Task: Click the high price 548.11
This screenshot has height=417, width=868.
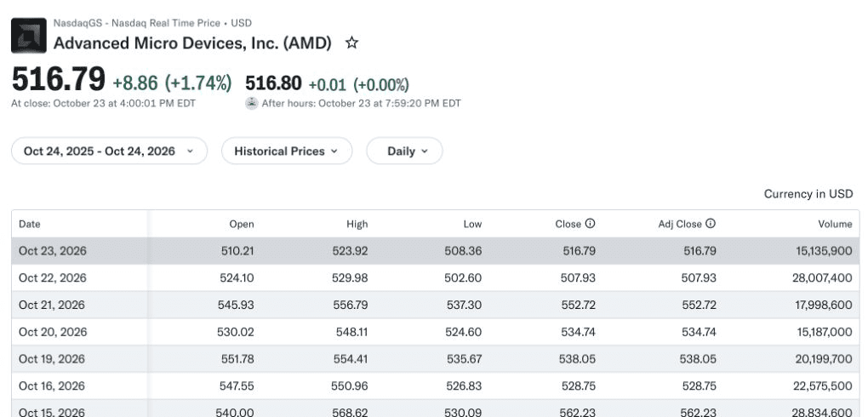Action: 352,332
